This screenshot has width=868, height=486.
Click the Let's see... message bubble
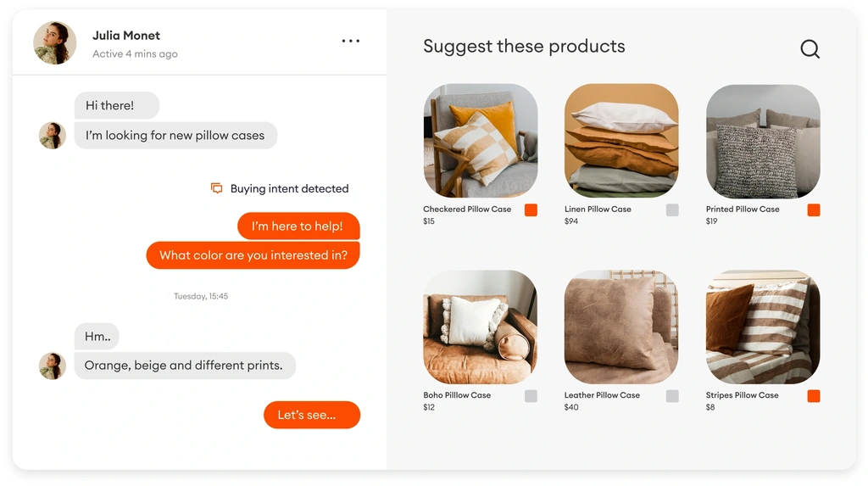click(312, 415)
